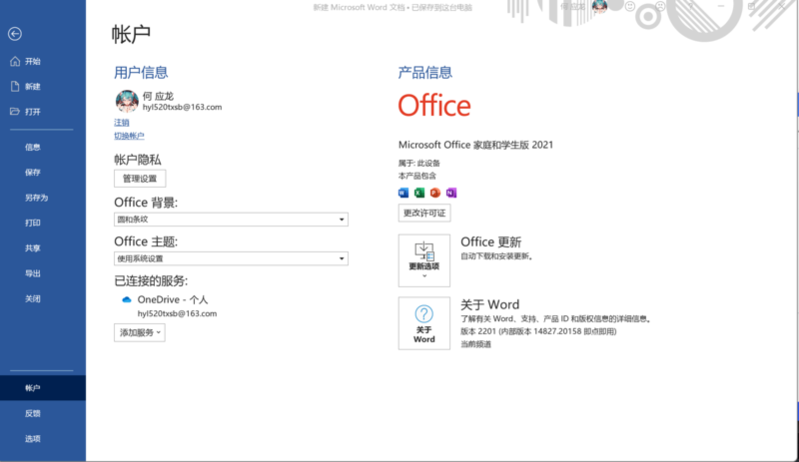The height and width of the screenshot is (462, 799).
Task: Select 打印 (Print) in the sidebar
Action: [33, 223]
